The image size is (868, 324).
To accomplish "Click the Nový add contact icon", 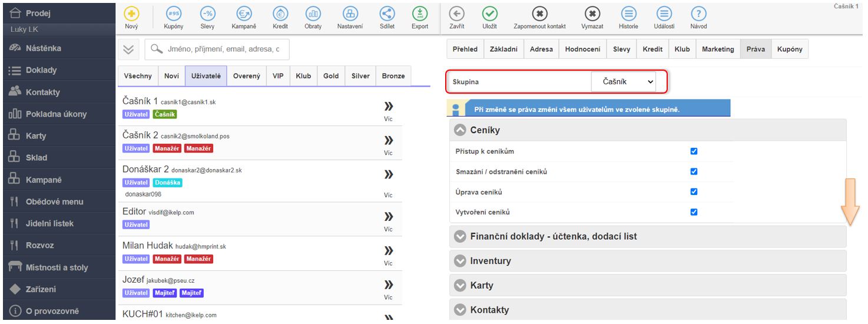I will pos(131,15).
